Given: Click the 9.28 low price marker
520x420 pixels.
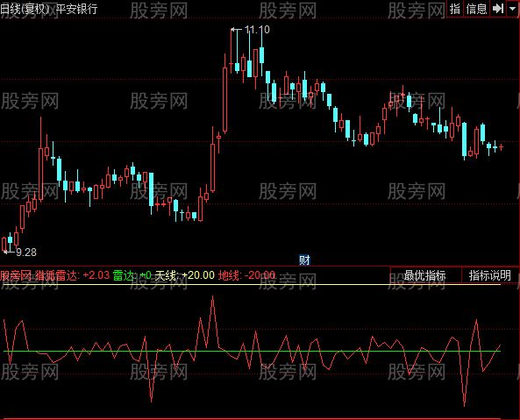Looking at the screenshot, I should point(25,253).
